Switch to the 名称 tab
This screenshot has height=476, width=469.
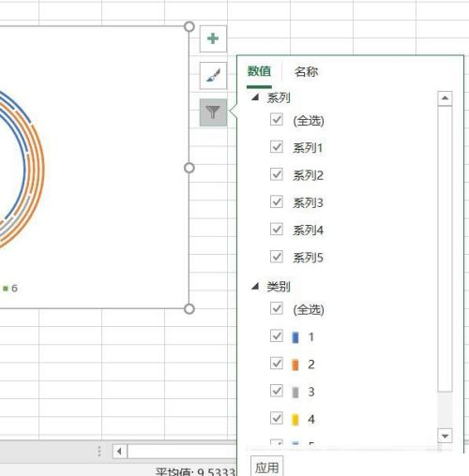pyautogui.click(x=306, y=71)
